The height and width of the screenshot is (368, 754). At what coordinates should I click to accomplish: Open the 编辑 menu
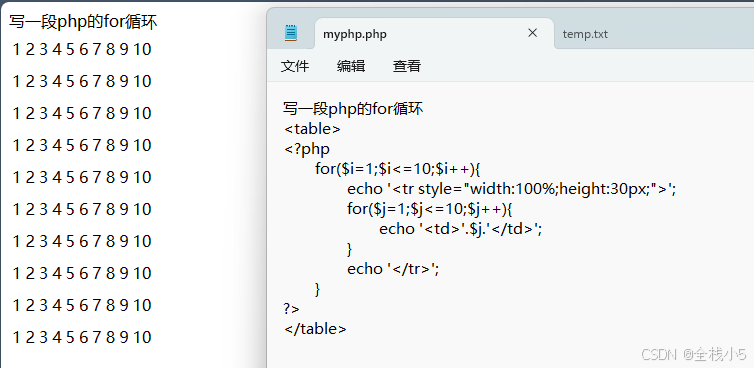351,66
